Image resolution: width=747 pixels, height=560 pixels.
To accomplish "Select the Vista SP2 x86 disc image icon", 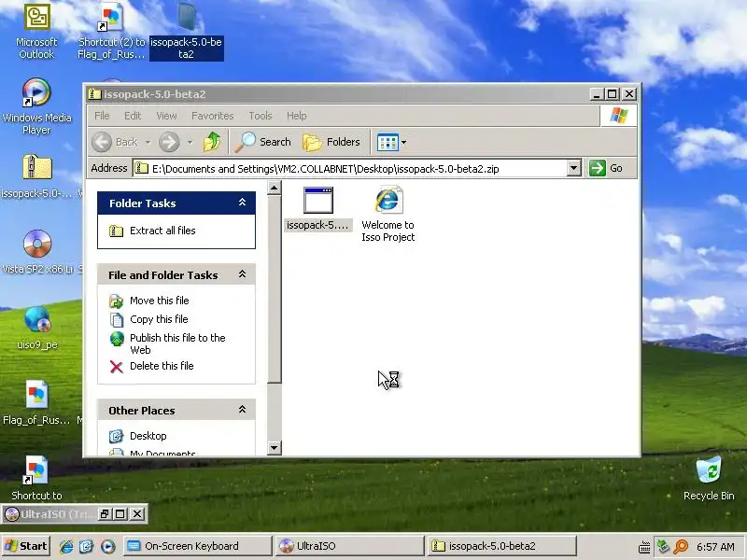I will (37, 252).
